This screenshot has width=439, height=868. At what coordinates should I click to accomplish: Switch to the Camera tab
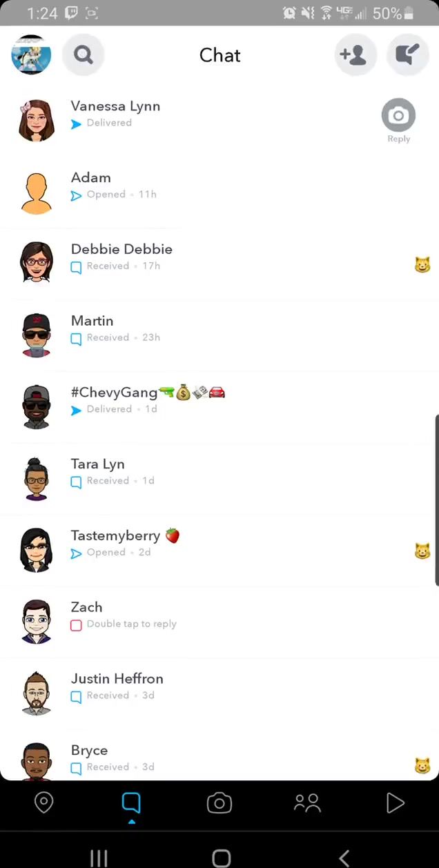[219, 802]
